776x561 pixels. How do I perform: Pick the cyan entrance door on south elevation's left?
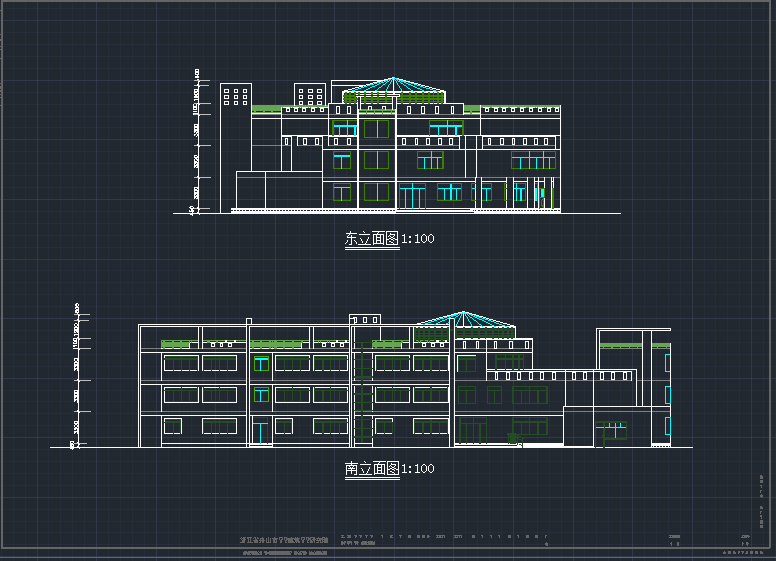261,432
